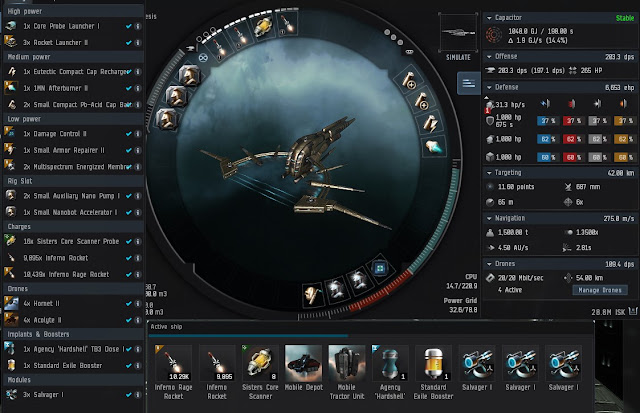Viewport: 640px width, 413px height.
Task: Collapse the Low power group header
Action: point(73,119)
